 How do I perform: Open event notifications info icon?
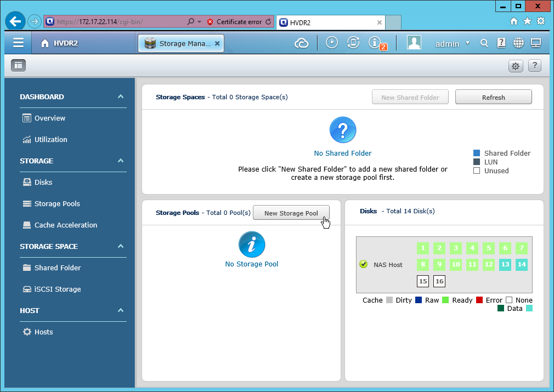[x=375, y=43]
